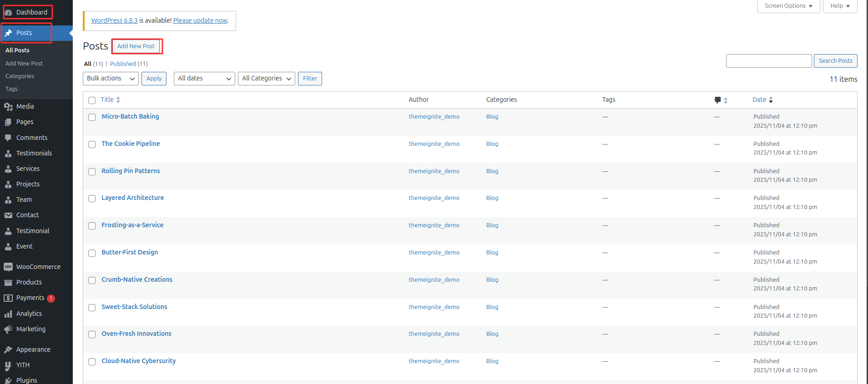Click the Add New Post button
The image size is (868, 384).
pos(136,46)
